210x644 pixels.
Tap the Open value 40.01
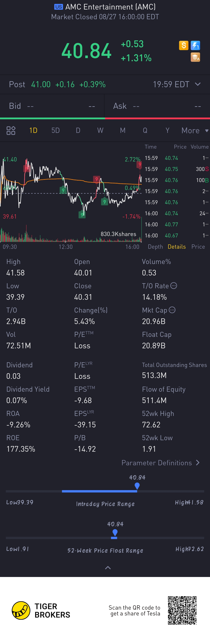click(x=83, y=273)
